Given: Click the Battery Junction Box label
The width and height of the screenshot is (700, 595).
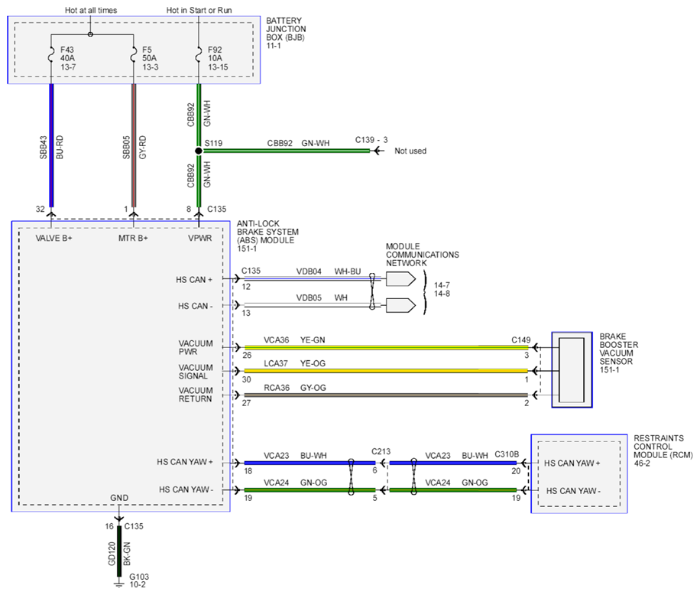Looking at the screenshot, I should point(286,33).
